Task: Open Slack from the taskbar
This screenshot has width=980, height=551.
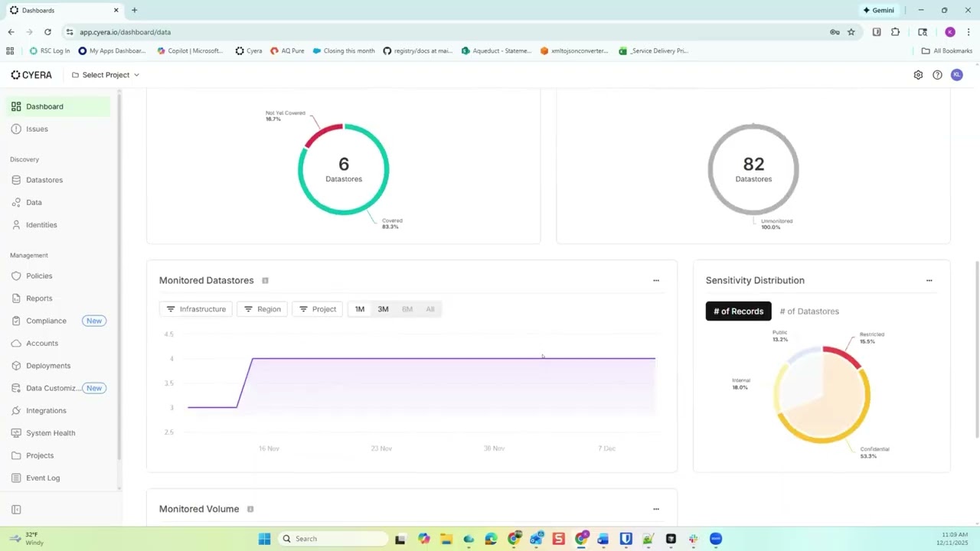Action: (693, 539)
